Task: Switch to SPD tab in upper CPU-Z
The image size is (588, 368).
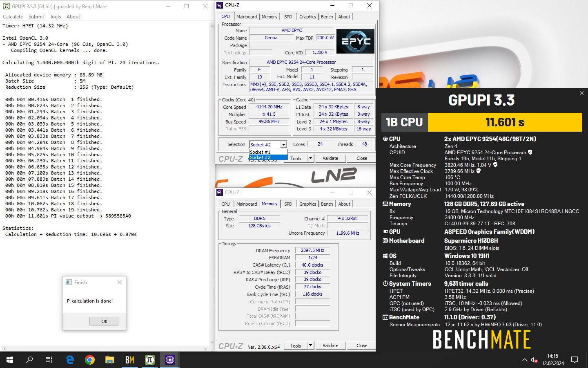Action: click(x=288, y=17)
